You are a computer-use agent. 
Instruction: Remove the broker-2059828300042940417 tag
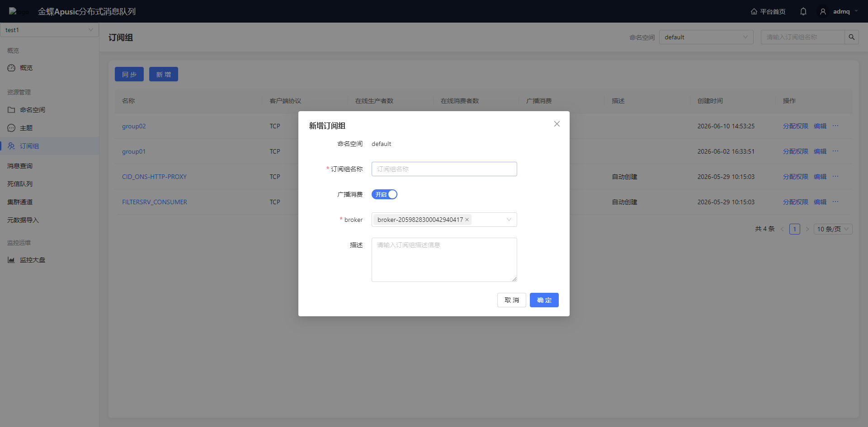coord(467,220)
